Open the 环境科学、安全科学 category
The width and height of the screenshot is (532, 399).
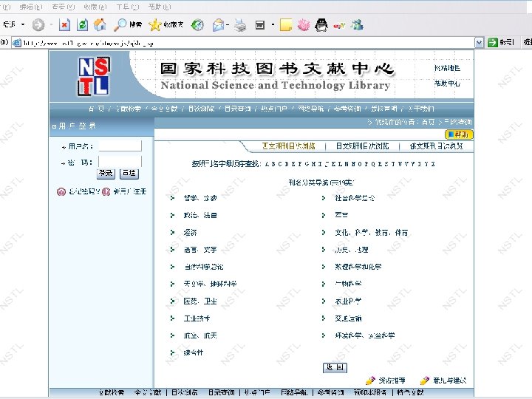point(365,335)
